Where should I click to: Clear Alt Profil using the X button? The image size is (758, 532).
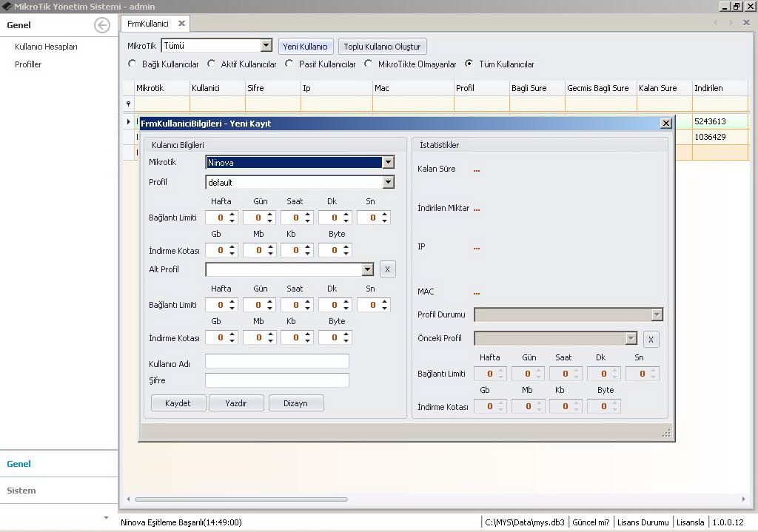pos(387,269)
